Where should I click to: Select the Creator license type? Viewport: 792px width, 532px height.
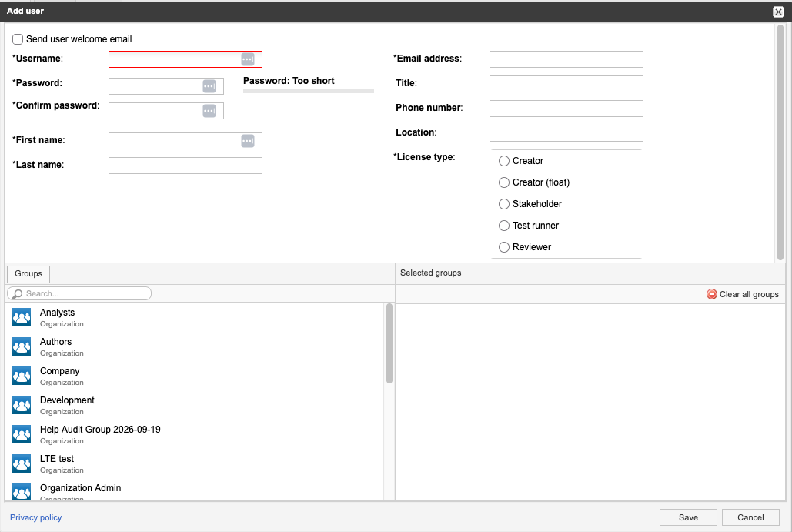pos(503,161)
